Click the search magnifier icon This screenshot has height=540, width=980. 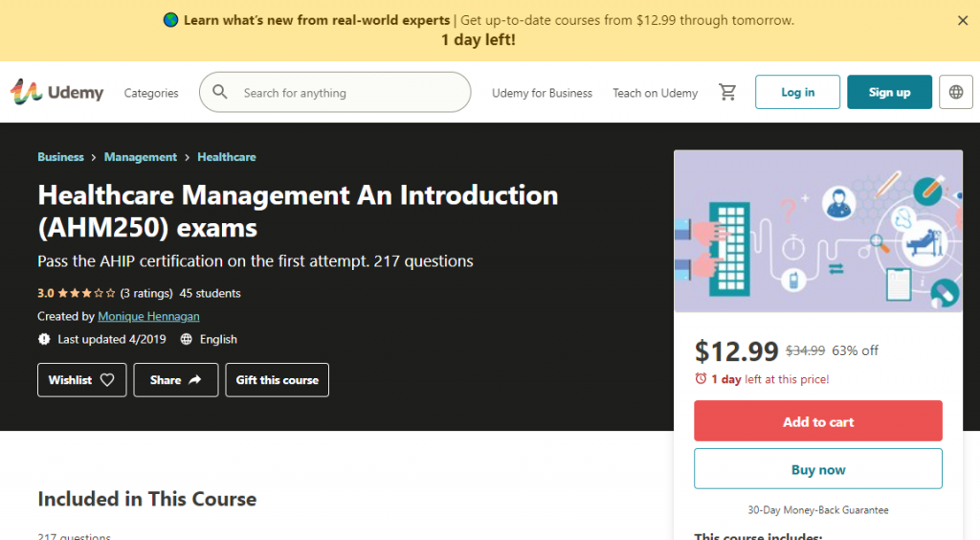point(220,92)
